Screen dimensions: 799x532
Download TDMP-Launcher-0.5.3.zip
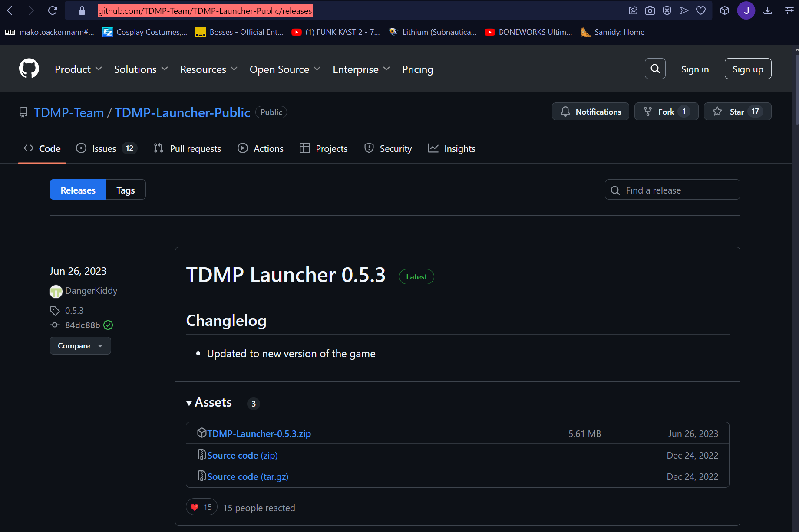(259, 433)
